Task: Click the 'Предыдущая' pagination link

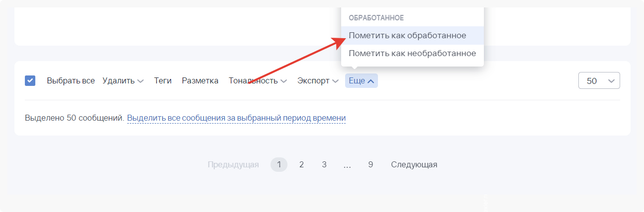Action: tap(233, 165)
